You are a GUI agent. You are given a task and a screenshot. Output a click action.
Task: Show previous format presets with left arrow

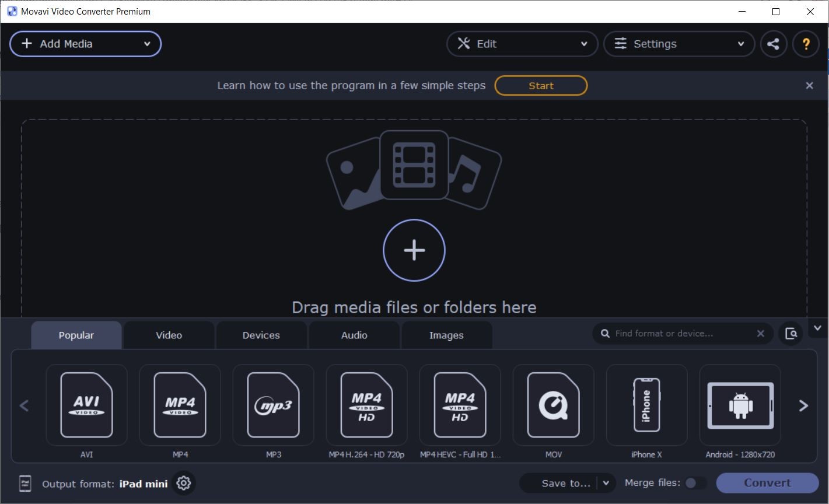pyautogui.click(x=24, y=405)
